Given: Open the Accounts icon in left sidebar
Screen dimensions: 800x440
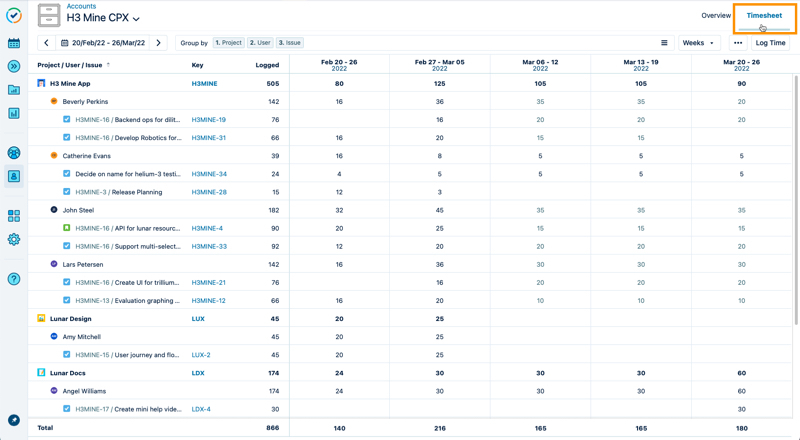Looking at the screenshot, I should click(x=14, y=176).
